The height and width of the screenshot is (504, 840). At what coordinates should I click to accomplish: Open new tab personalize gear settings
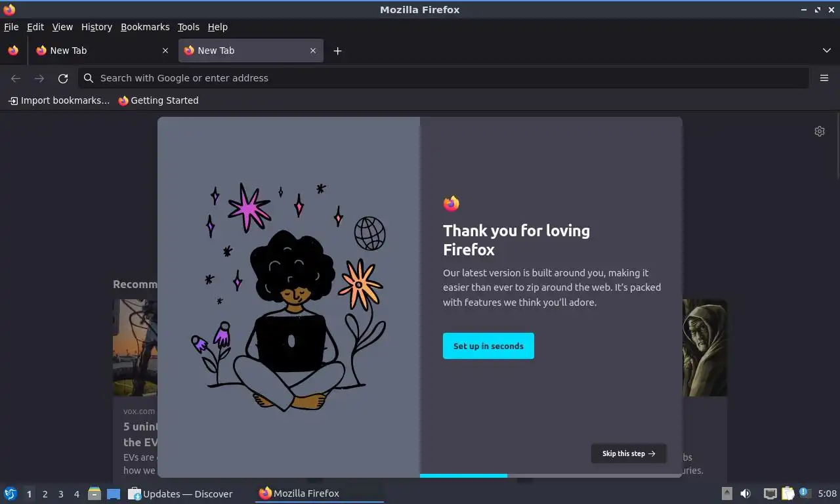point(820,131)
